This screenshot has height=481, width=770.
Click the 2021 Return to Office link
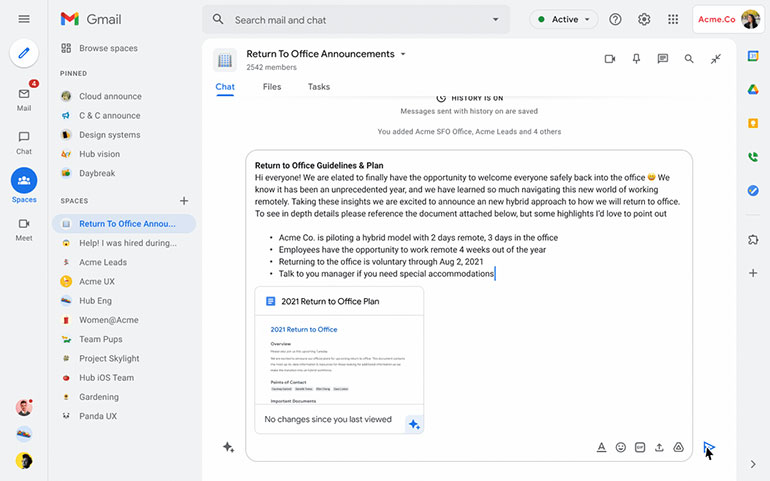[x=303, y=329]
